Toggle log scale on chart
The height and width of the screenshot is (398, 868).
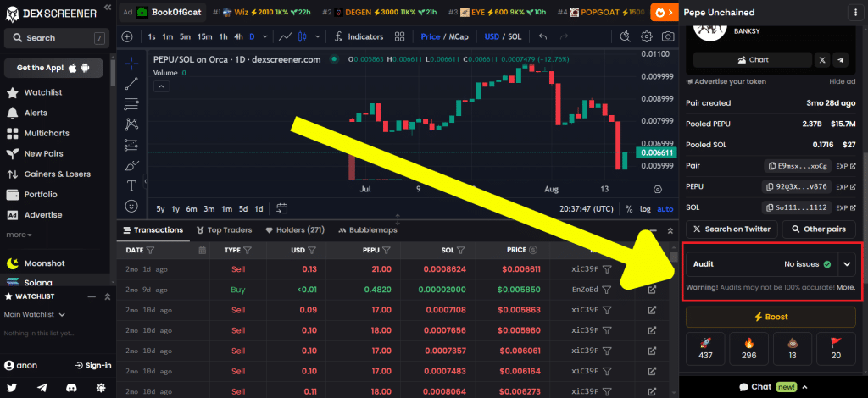[645, 209]
